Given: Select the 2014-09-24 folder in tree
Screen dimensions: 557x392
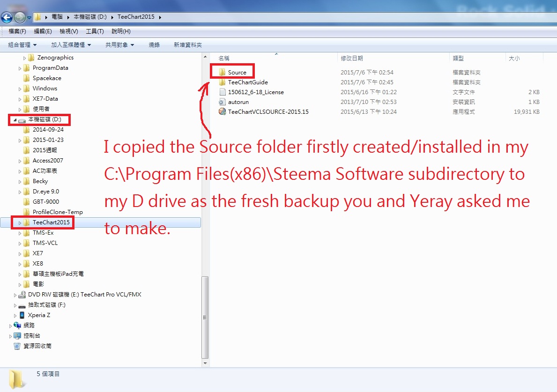Looking at the screenshot, I should point(48,130).
